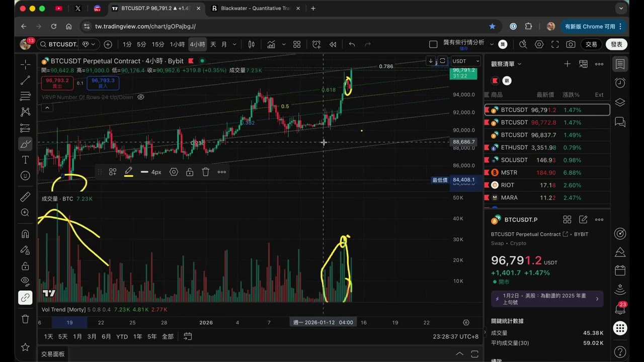
Task: Select the crosshair cursor tool
Action: pyautogui.click(x=25, y=64)
